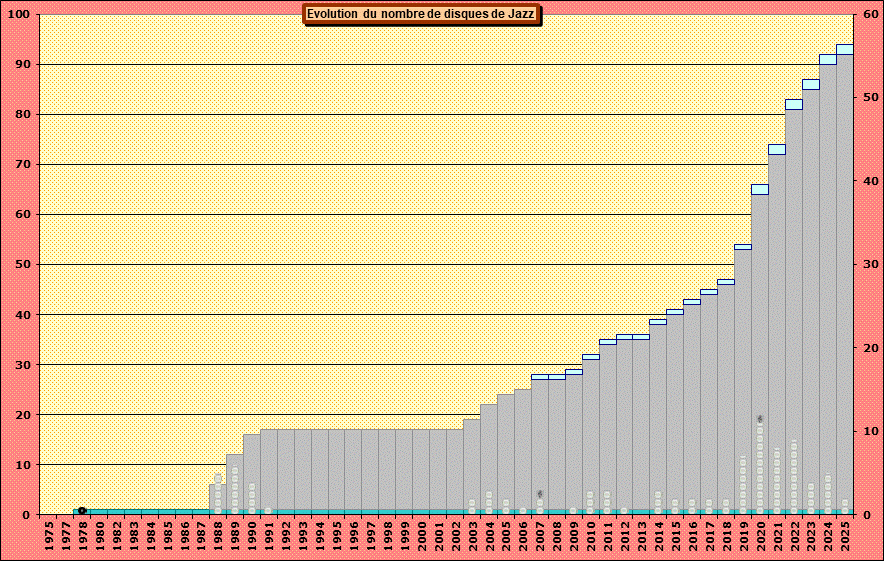Click the gray bar for year 1996
Image resolution: width=884 pixels, height=561 pixels.
tap(353, 470)
